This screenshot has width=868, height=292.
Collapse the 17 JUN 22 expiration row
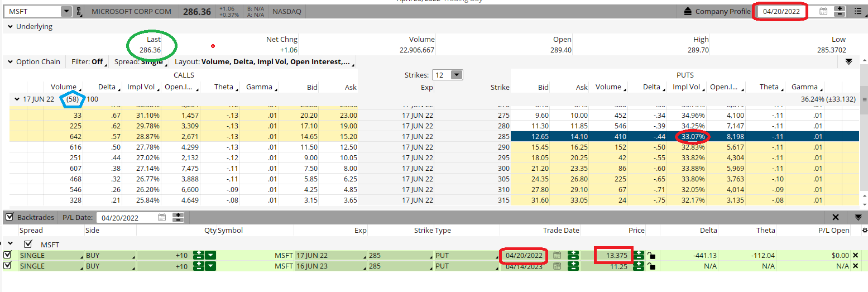pos(17,99)
